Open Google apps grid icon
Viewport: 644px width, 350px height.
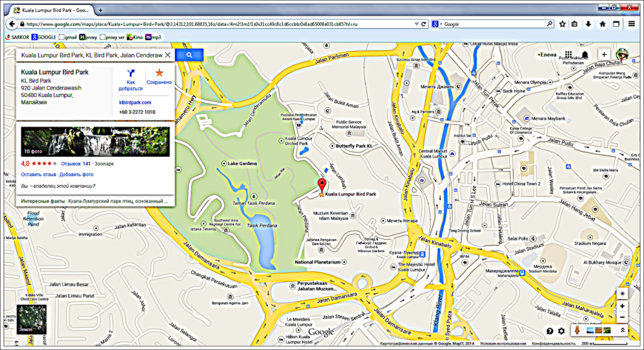click(568, 54)
